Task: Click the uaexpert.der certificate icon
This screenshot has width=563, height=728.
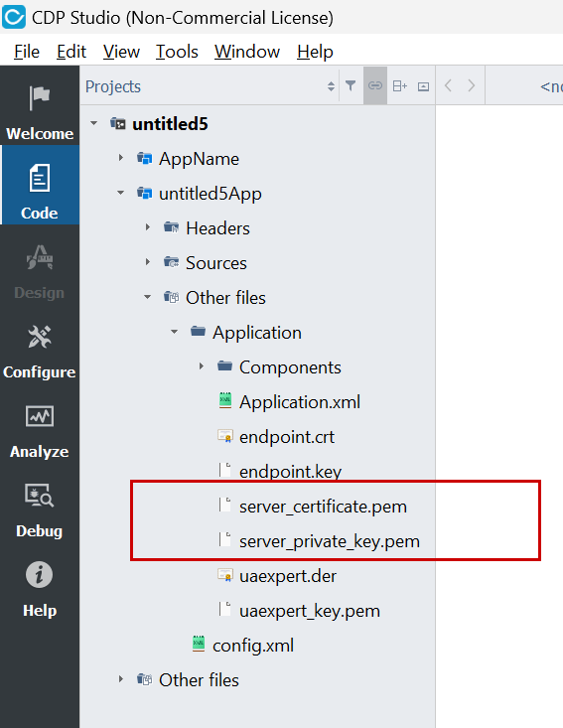Action: point(225,575)
